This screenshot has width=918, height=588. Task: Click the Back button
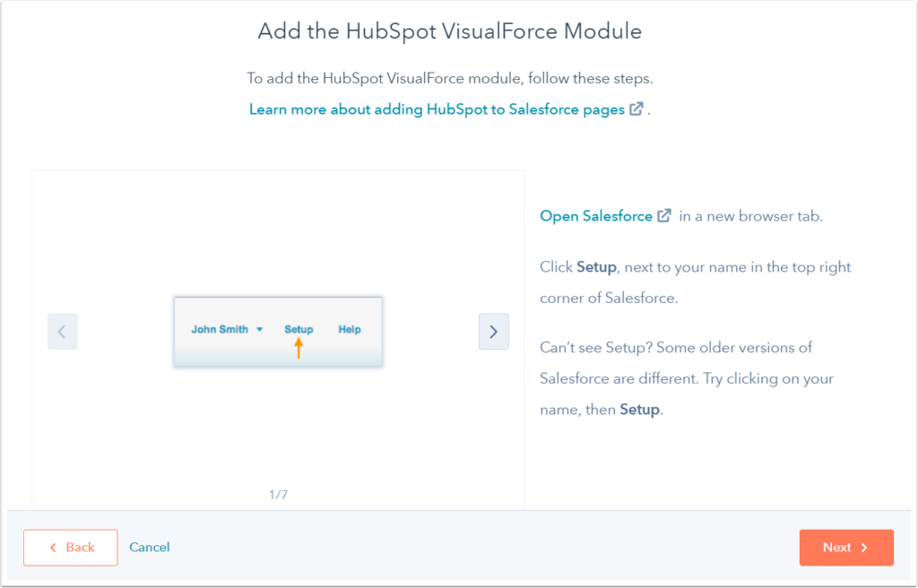pos(70,547)
